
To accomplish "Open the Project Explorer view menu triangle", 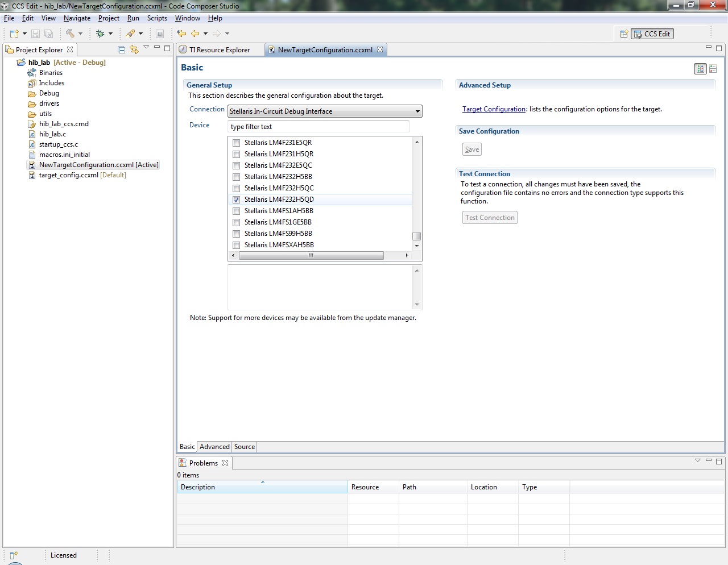I will pos(146,48).
